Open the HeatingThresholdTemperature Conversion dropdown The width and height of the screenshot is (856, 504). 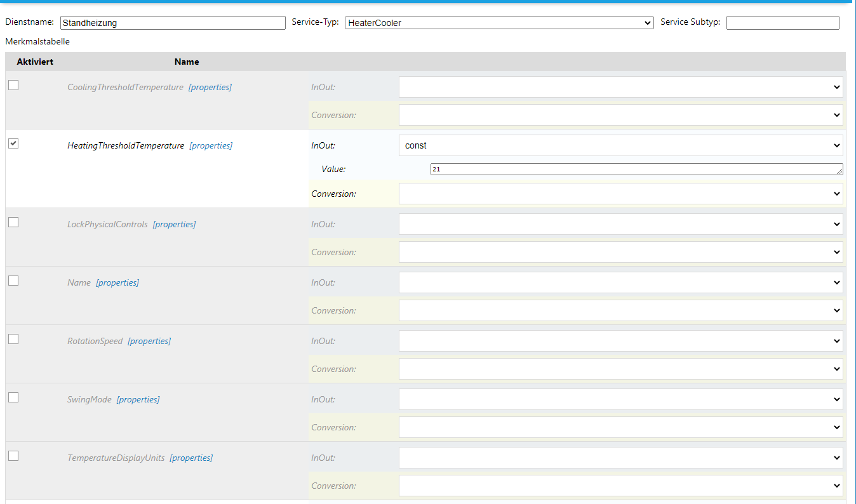[620, 194]
